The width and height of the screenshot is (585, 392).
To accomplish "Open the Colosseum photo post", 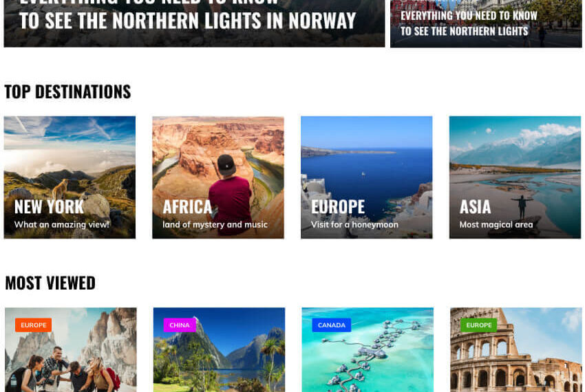I will (516, 350).
